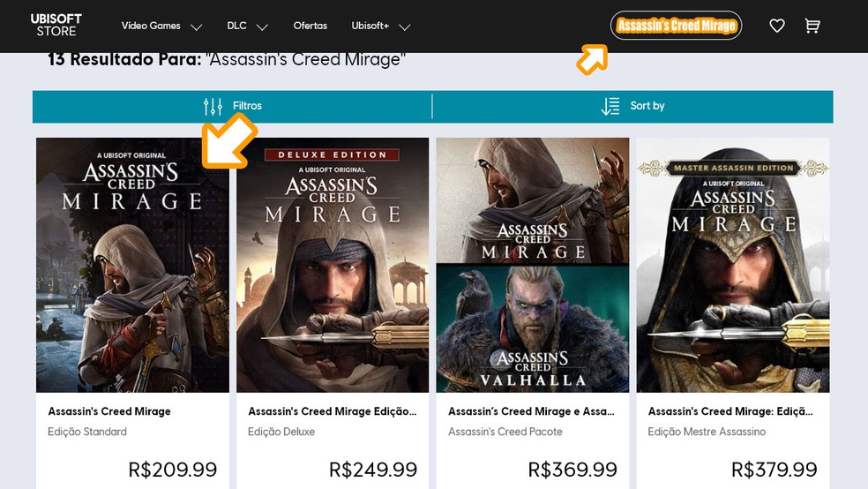
Task: Click the Ubisoft Store logo
Action: (x=56, y=25)
